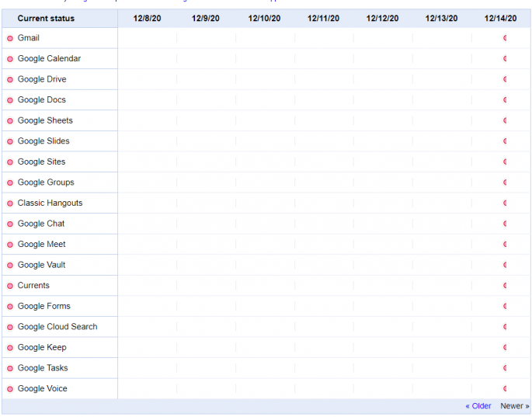532x417 pixels.
Task: Click the red status icon beside Gmail
Action: coord(10,38)
